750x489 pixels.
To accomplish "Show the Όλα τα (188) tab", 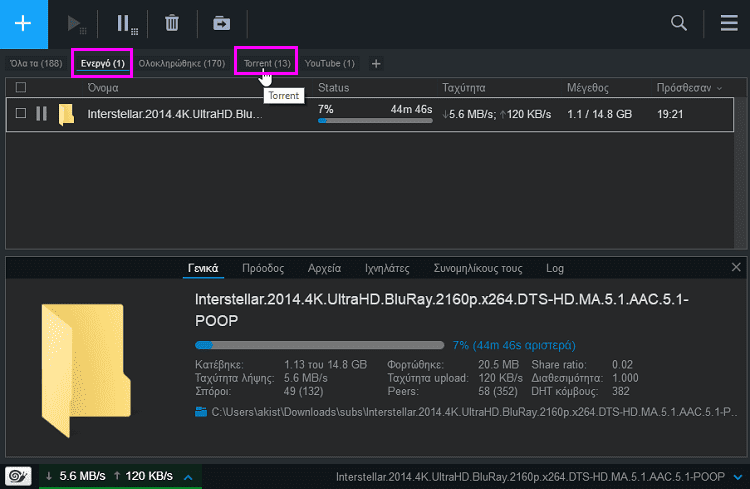I will pos(36,63).
